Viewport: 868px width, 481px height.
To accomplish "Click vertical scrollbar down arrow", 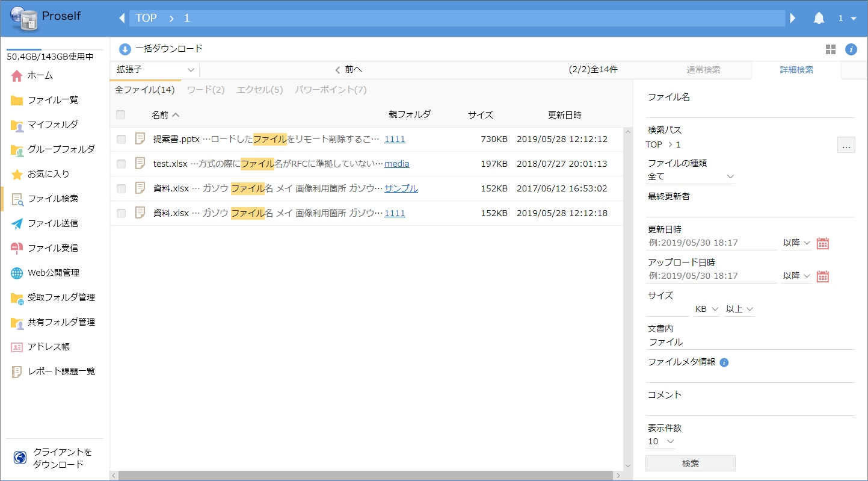I will pyautogui.click(x=628, y=465).
